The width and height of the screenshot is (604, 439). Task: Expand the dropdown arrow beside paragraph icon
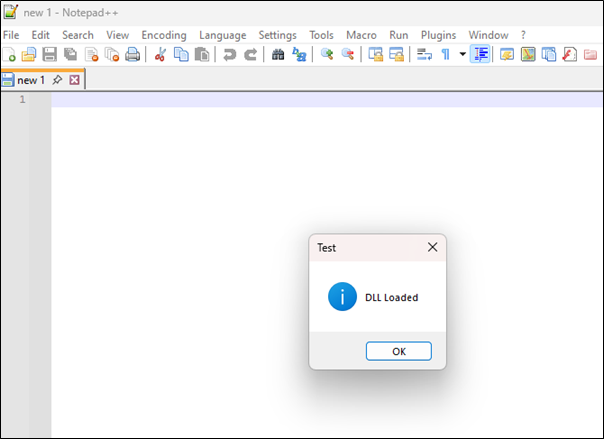462,55
